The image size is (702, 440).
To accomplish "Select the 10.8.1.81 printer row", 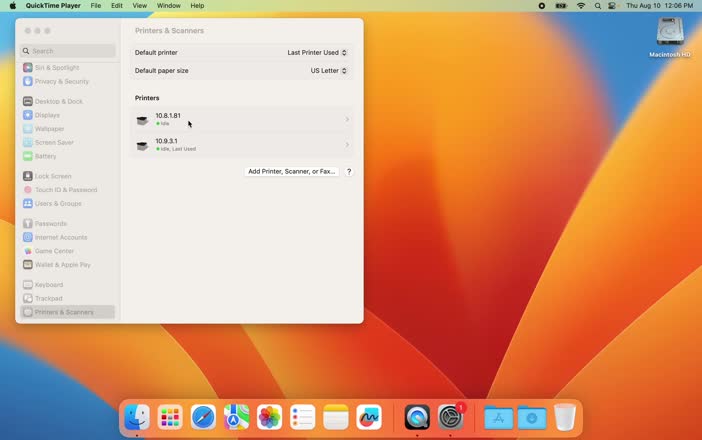I will click(x=241, y=119).
